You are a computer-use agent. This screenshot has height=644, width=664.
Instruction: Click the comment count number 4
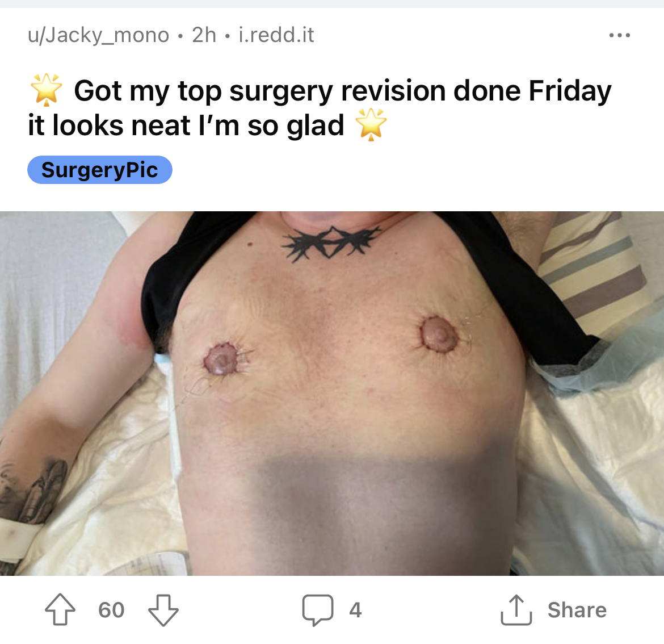click(x=355, y=610)
